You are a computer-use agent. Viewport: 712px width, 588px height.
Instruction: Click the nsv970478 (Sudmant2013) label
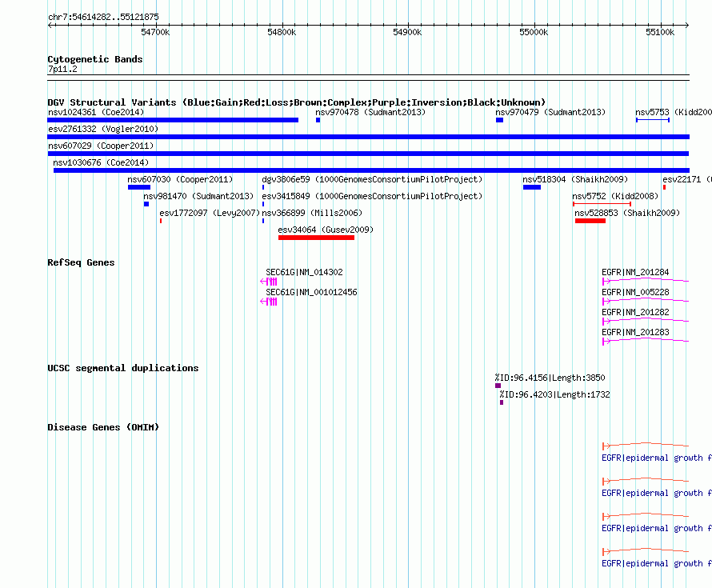pos(370,112)
